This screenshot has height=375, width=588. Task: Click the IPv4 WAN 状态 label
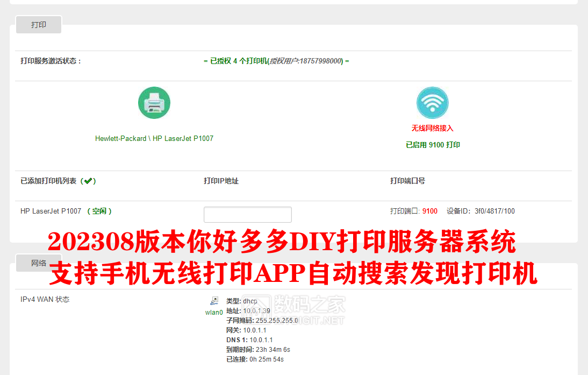coord(45,299)
